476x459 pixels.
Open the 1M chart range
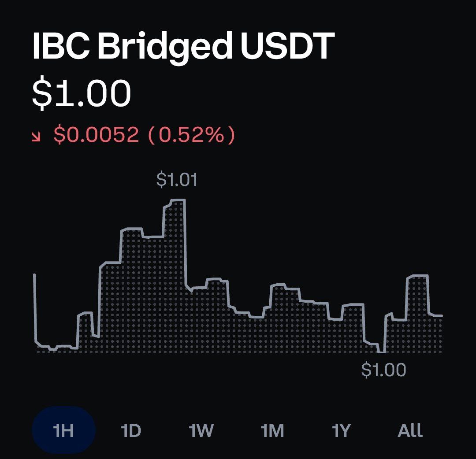click(x=272, y=430)
